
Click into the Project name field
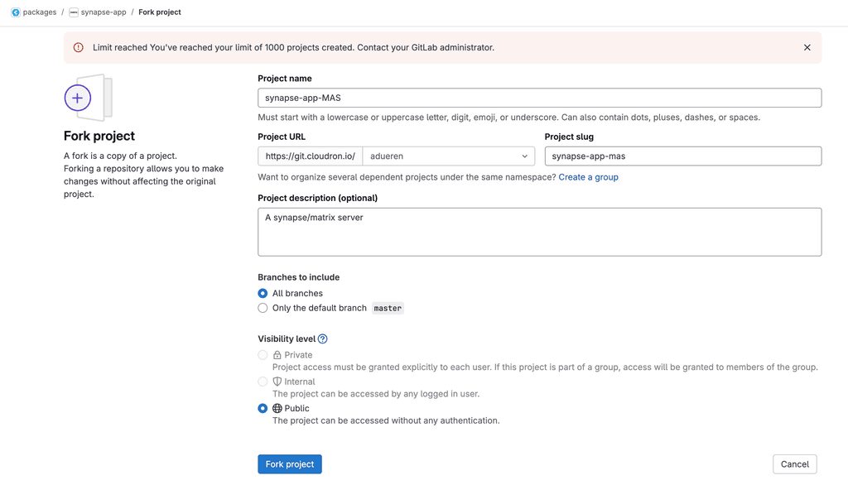(x=539, y=98)
